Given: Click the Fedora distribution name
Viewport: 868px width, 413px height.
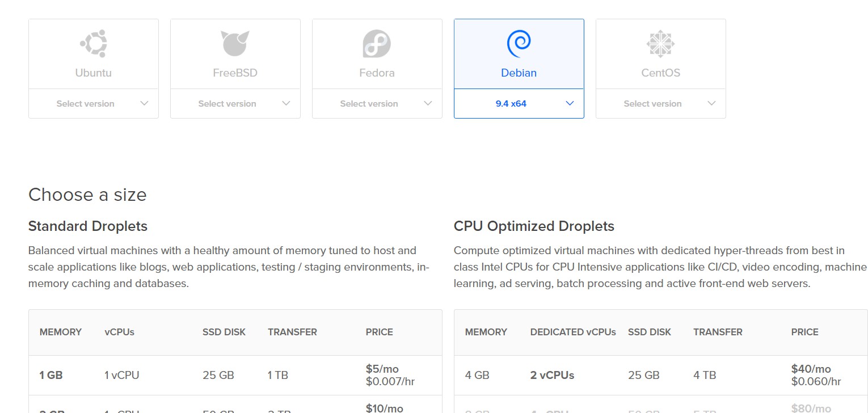Looking at the screenshot, I should [377, 73].
